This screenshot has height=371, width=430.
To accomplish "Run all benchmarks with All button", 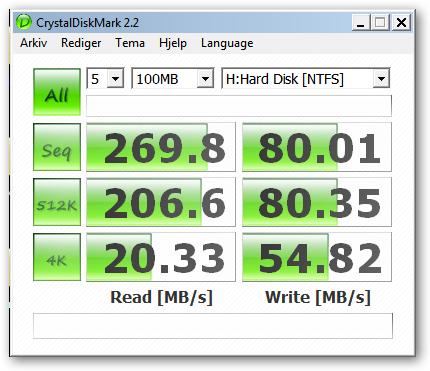I will [x=57, y=92].
